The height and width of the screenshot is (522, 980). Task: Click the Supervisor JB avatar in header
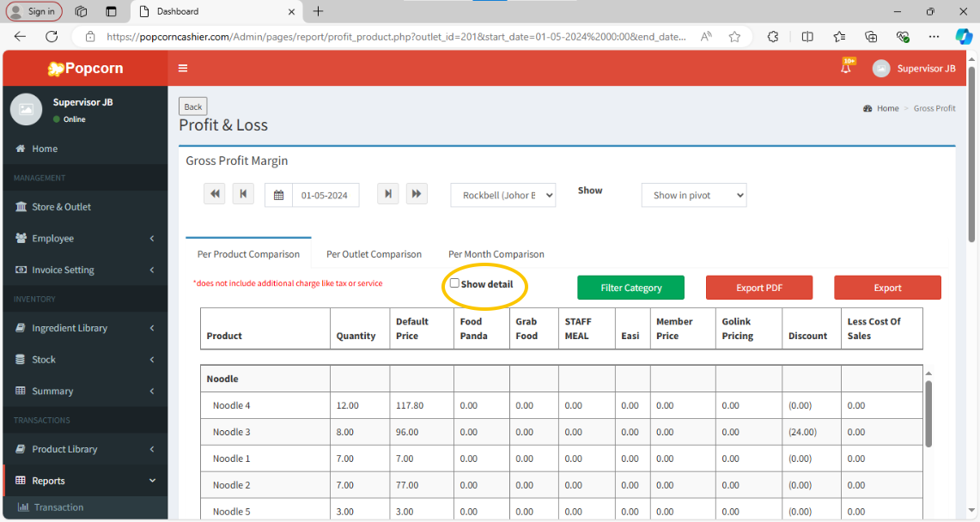coord(881,68)
